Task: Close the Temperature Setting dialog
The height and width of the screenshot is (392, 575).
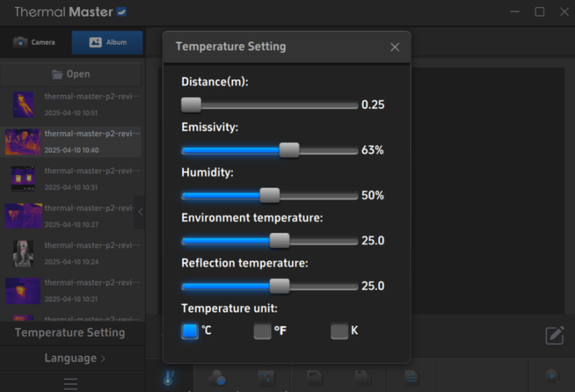Action: (395, 47)
